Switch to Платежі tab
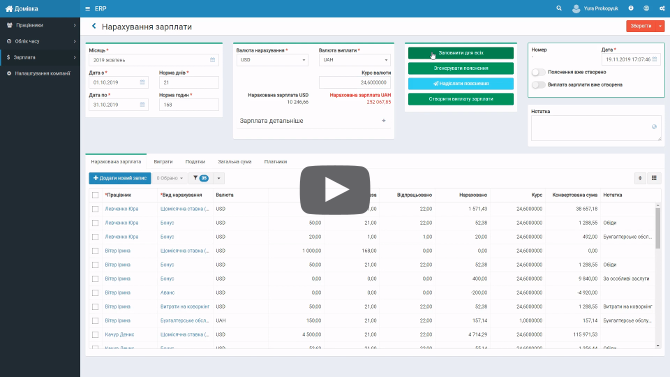The width and height of the screenshot is (670, 377). coord(276,162)
